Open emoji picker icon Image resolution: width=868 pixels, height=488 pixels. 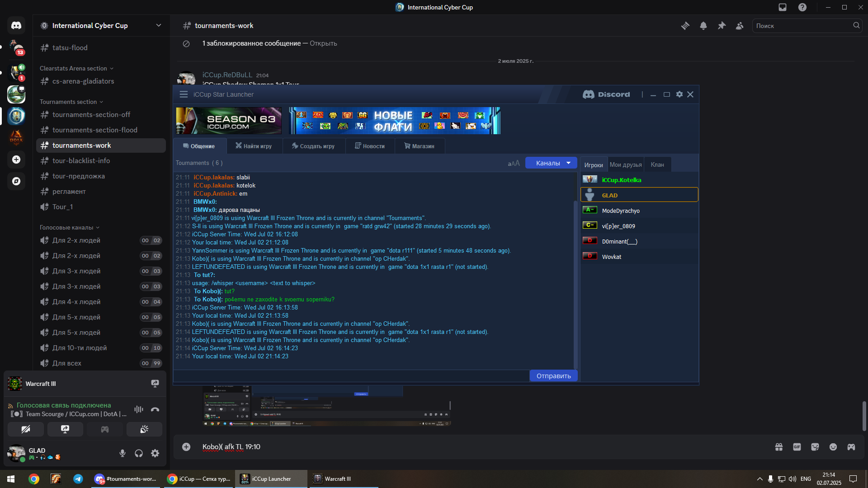[x=833, y=447]
